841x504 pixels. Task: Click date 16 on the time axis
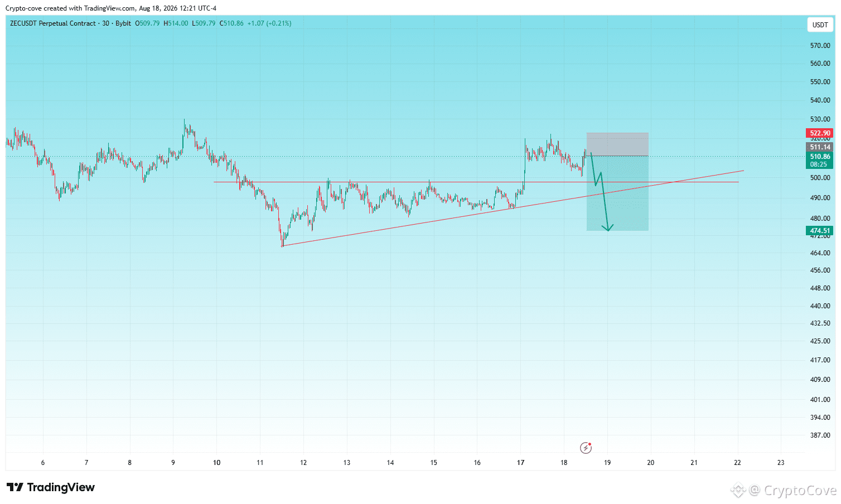[x=477, y=463]
